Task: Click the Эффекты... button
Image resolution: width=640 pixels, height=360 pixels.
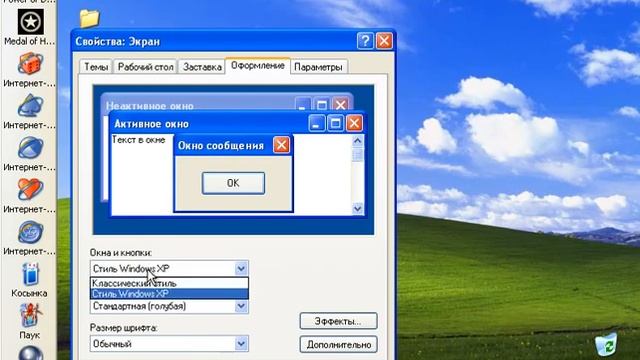Action: 338,321
